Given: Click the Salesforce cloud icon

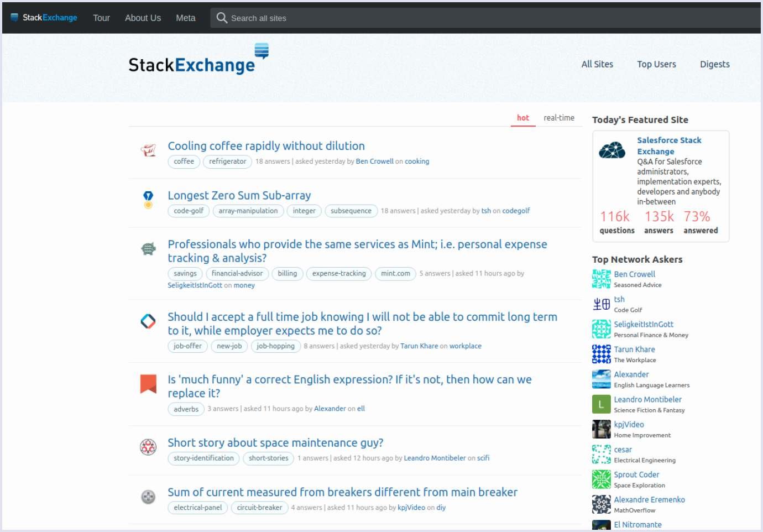Looking at the screenshot, I should pyautogui.click(x=612, y=149).
